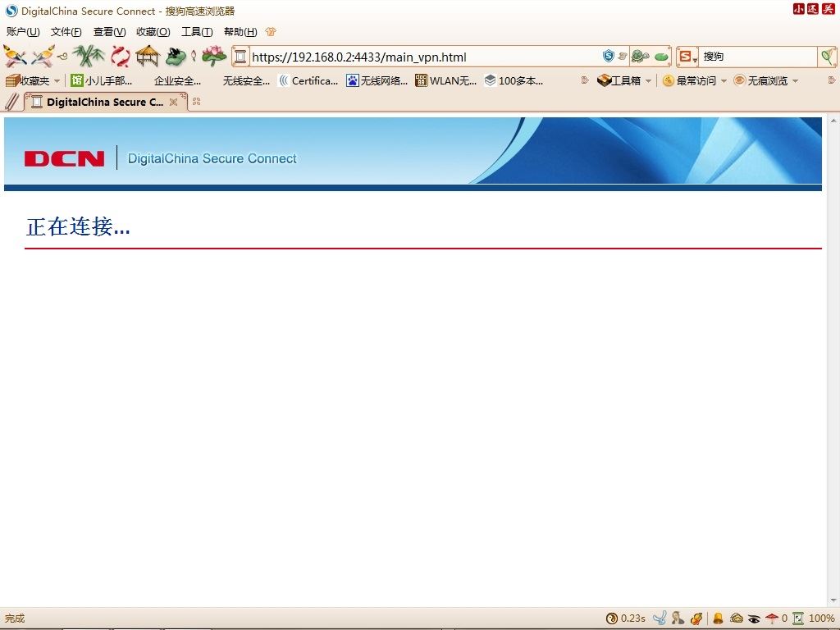Open the 工具(T) menu

(197, 32)
